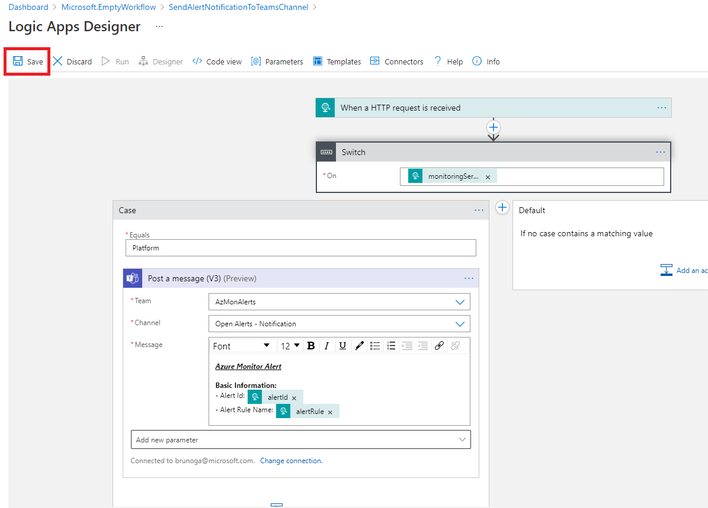Discard changes in the designer
The width and height of the screenshot is (708, 508).
[72, 61]
